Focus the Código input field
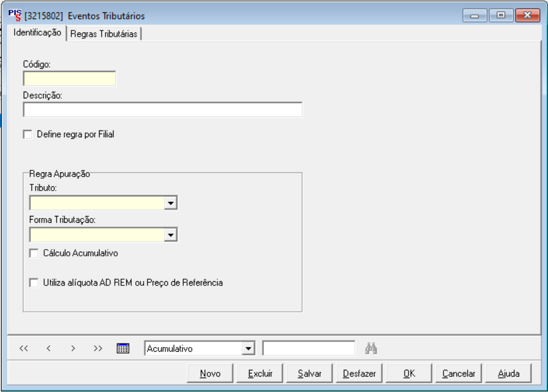 69,79
